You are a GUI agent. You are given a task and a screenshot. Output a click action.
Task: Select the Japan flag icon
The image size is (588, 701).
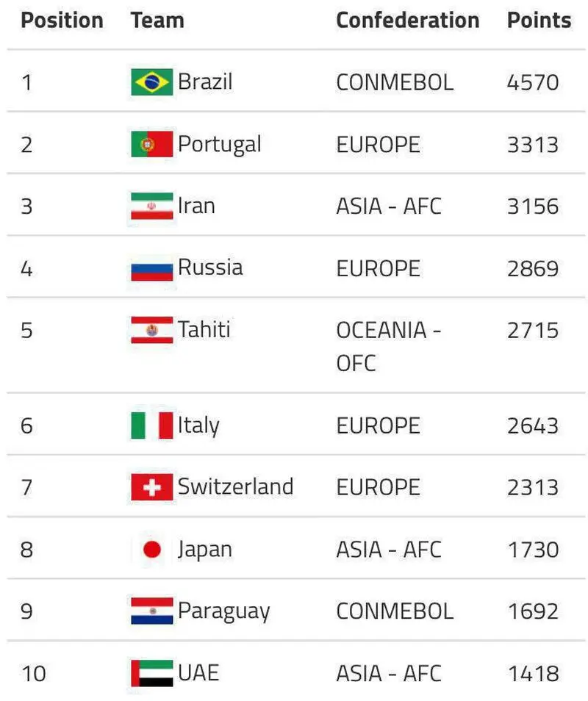coord(151,550)
